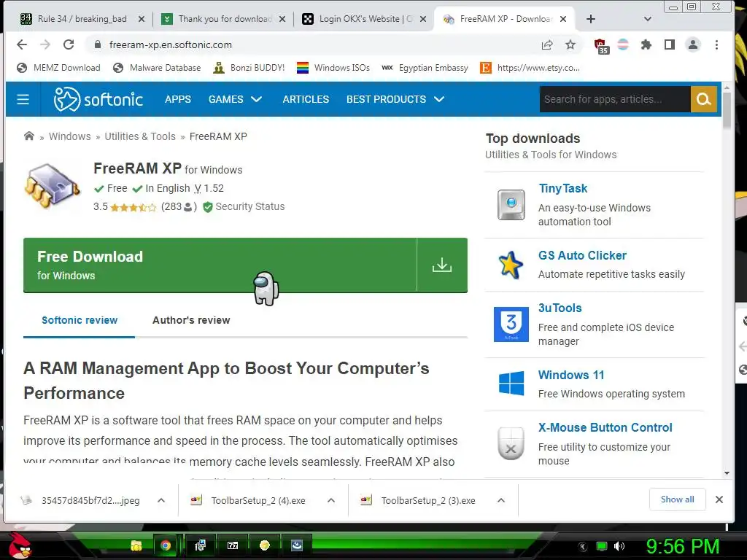The image size is (747, 560).
Task: Open the Chrome three-dot menu
Action: [716, 44]
